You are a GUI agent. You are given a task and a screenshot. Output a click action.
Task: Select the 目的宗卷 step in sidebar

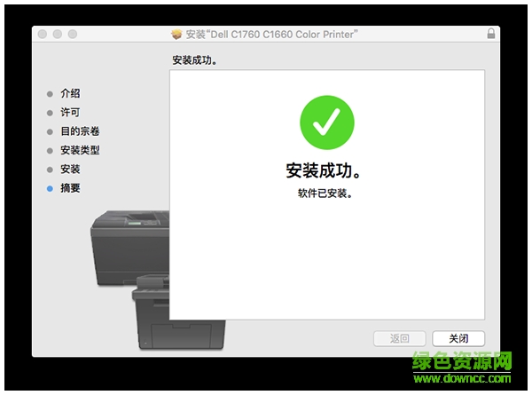click(x=80, y=131)
